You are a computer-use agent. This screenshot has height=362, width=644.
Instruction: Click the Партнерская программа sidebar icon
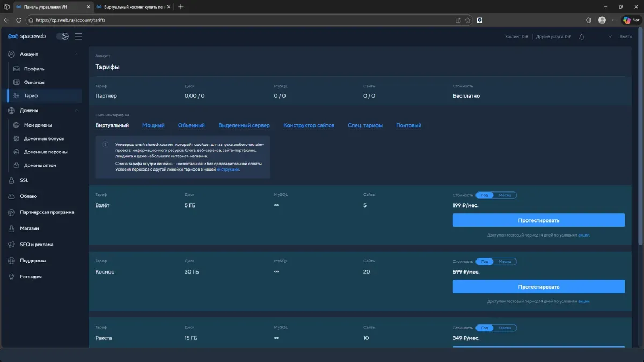coord(11,212)
